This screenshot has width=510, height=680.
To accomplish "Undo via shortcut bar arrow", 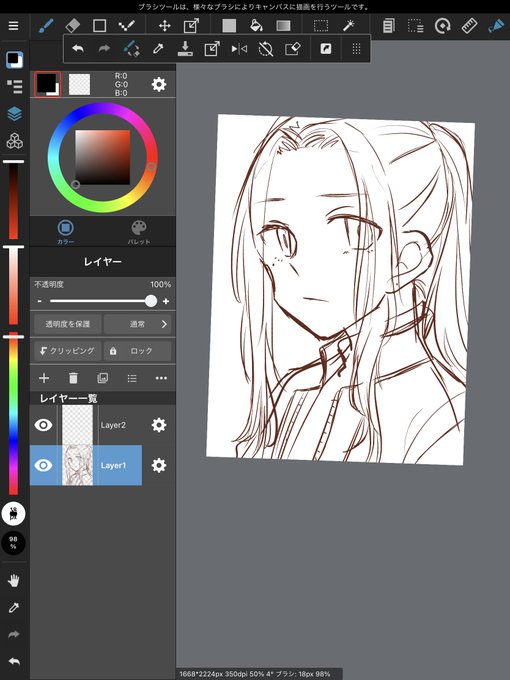I will [78, 49].
